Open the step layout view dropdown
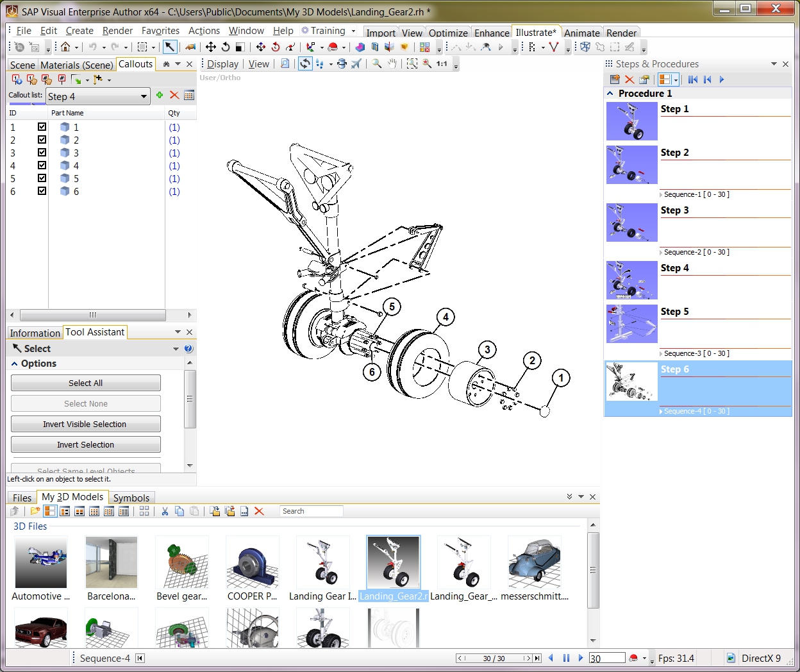 click(676, 80)
